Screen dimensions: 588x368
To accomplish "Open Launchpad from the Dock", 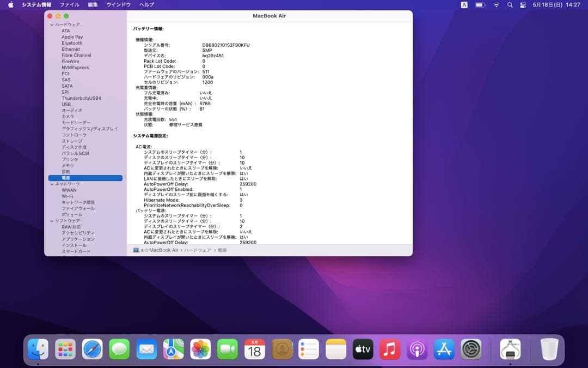I will [x=65, y=350].
